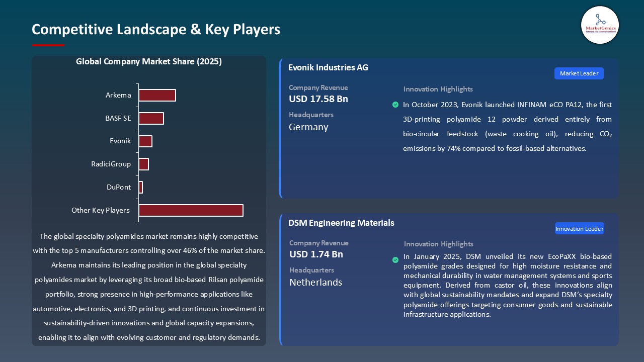Click the Netherlands headquarters label

tap(315, 283)
